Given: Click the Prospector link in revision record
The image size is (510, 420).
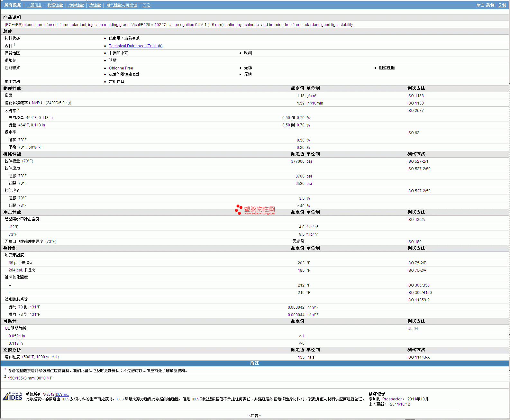Looking at the screenshot, I should (x=392, y=399).
